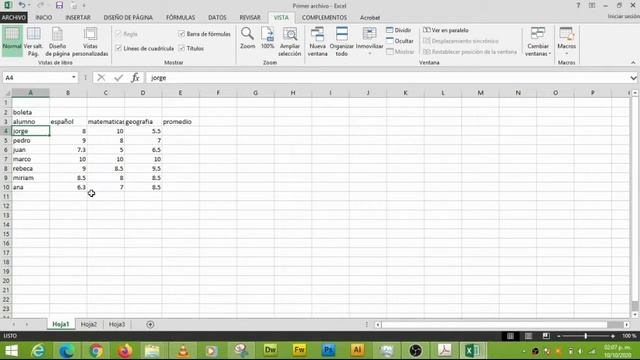Click Normal view status bar icon
This screenshot has height=360, width=640.
click(510, 336)
